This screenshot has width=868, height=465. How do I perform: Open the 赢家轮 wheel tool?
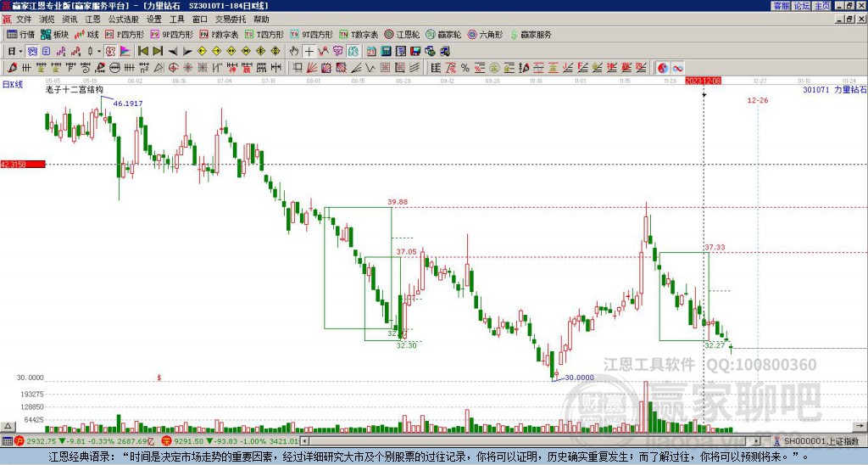pyautogui.click(x=443, y=34)
